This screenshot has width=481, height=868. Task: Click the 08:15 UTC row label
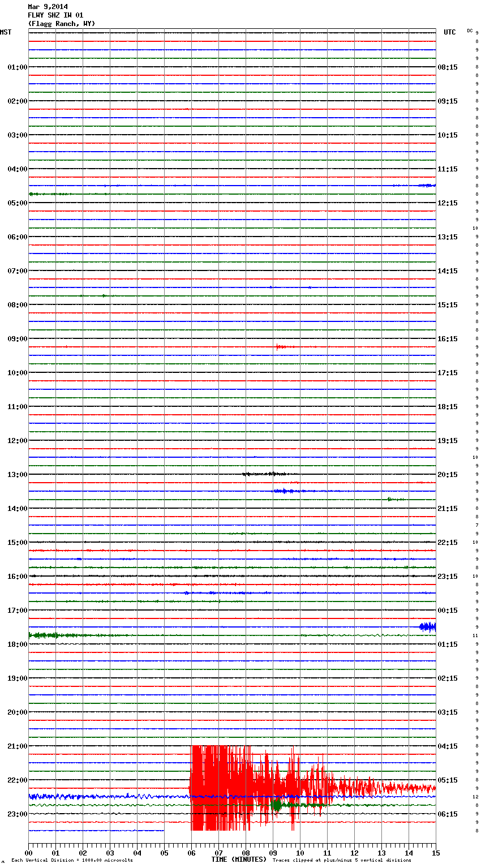pos(448,67)
